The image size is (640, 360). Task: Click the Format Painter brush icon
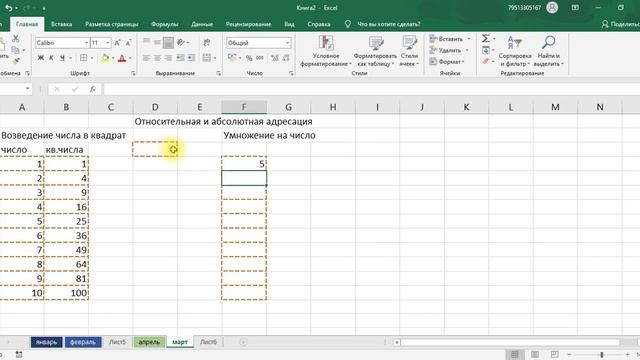point(16,61)
